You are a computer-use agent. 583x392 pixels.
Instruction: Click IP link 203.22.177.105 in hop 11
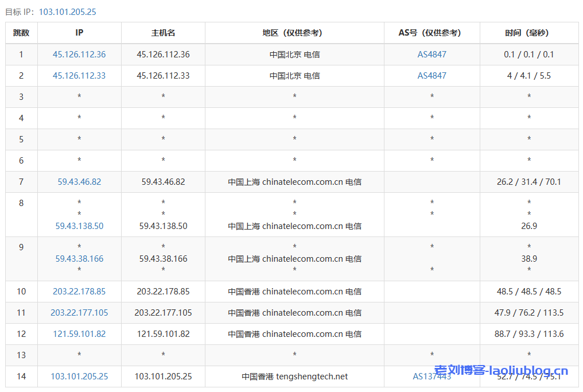pos(79,312)
